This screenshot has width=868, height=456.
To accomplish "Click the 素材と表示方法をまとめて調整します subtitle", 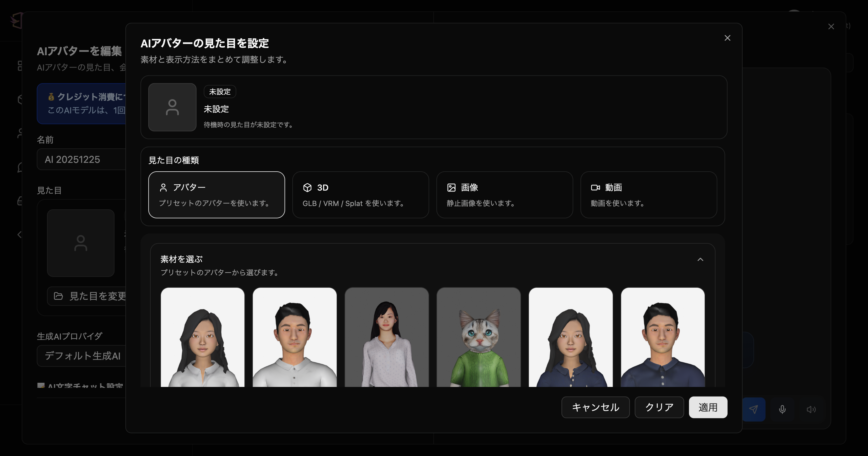I will (214, 60).
